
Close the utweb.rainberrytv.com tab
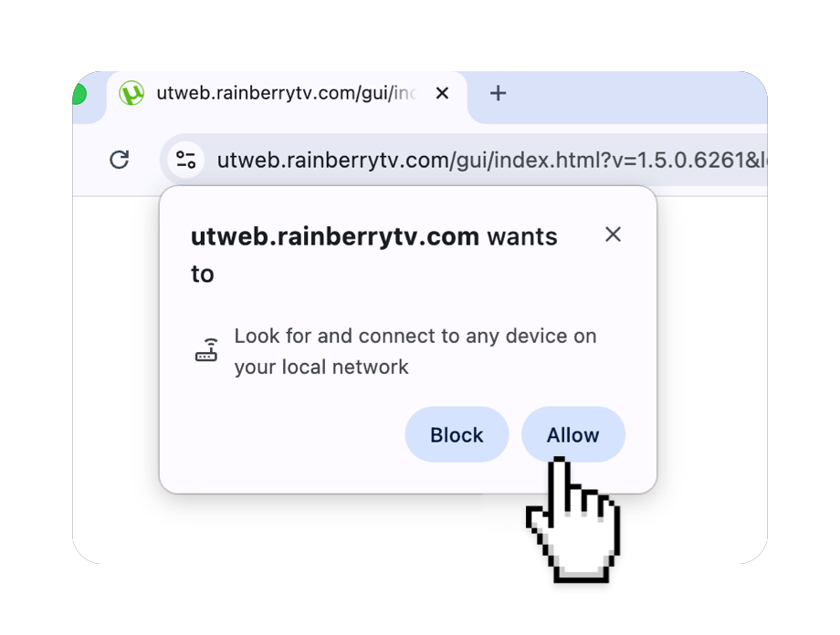click(x=442, y=93)
